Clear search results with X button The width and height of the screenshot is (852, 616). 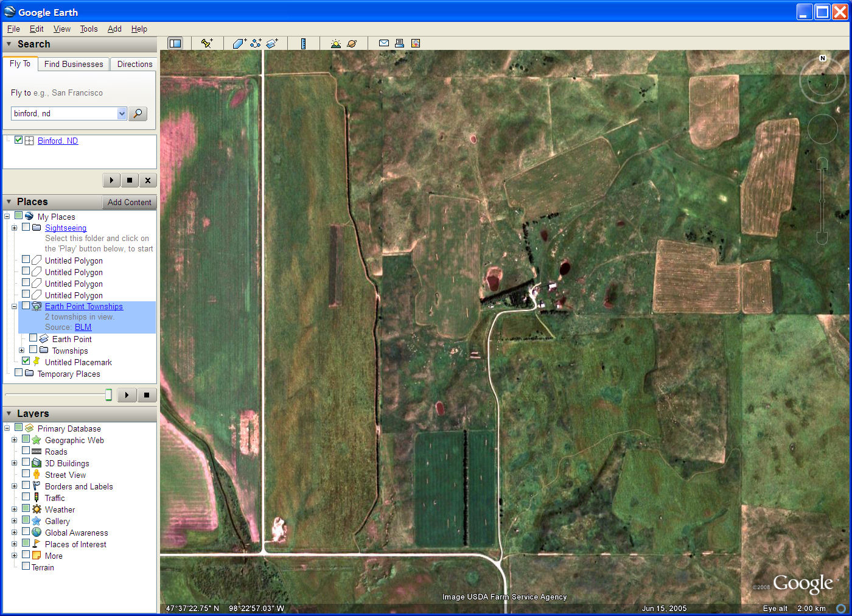(148, 180)
